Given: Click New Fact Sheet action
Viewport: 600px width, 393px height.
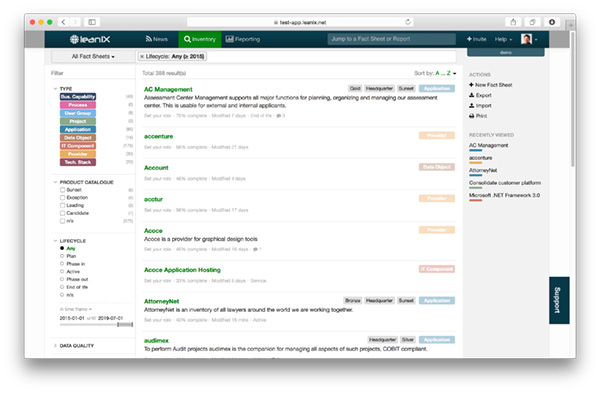Looking at the screenshot, I should (491, 85).
